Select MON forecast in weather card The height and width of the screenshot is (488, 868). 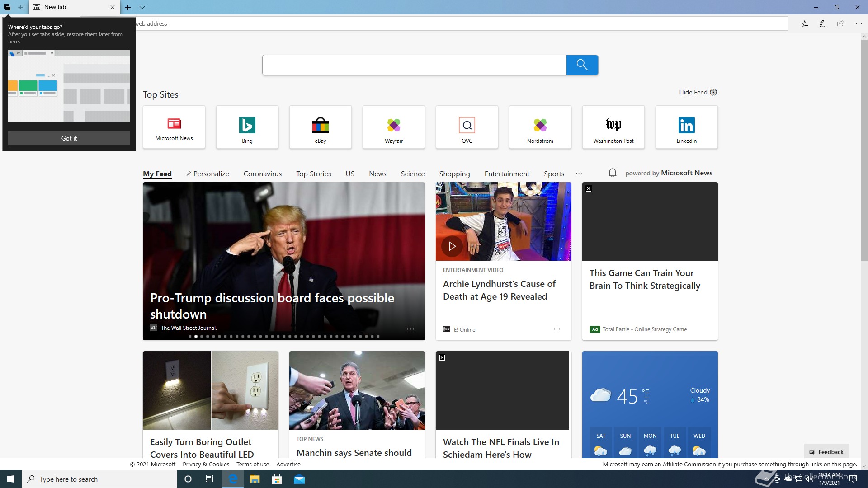650,442
